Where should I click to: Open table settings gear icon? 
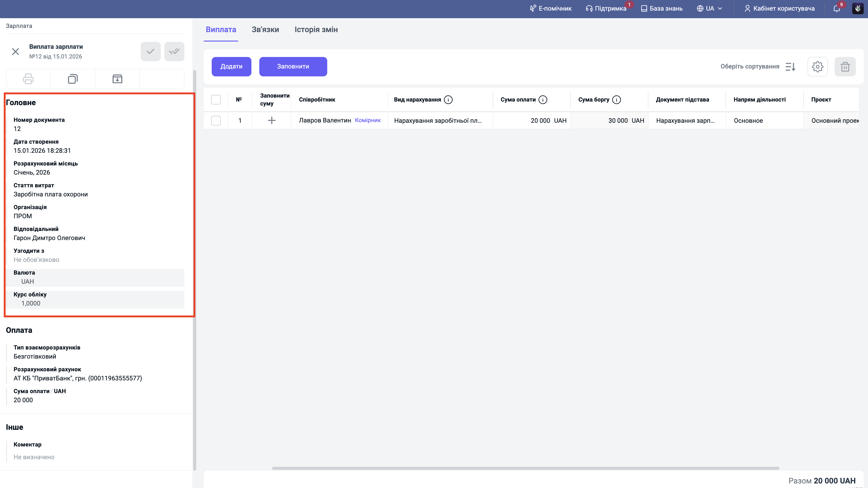click(x=817, y=67)
